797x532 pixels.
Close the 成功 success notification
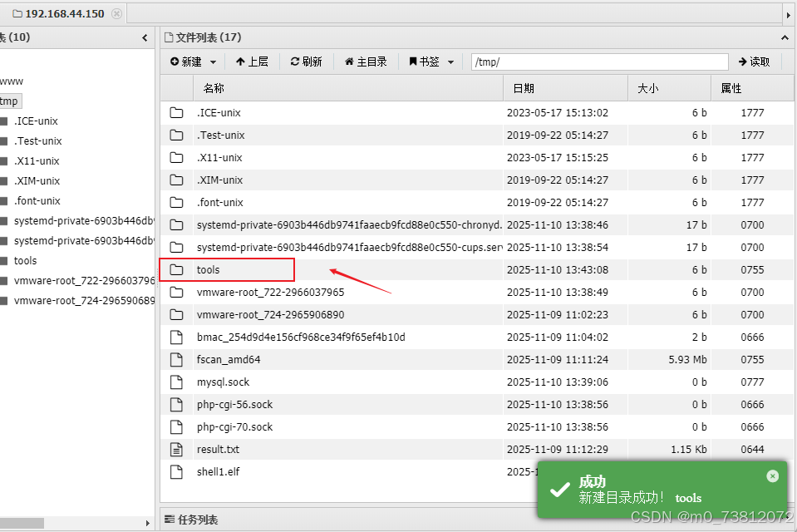tap(773, 476)
